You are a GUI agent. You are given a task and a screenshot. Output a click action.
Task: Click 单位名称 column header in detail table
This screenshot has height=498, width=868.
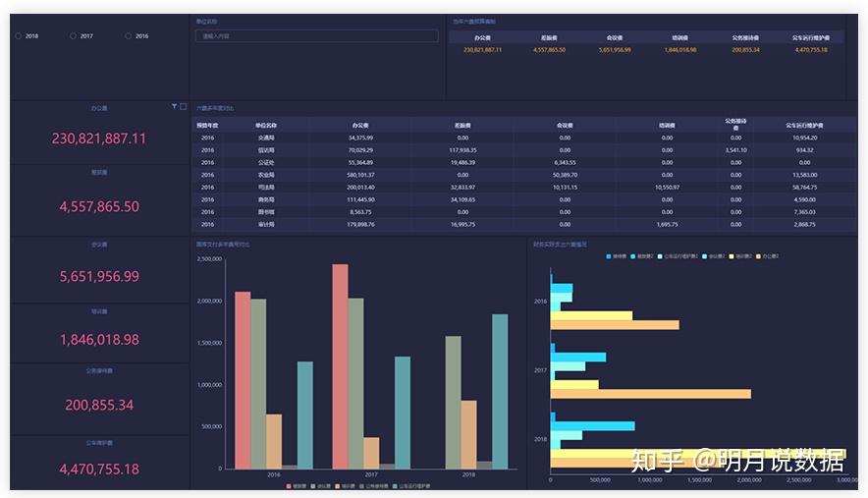266,126
